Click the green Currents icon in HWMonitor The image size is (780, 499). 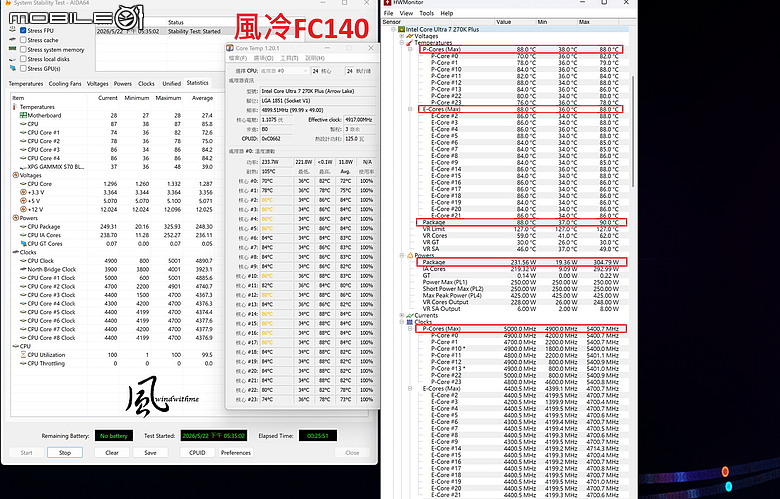tap(410, 315)
